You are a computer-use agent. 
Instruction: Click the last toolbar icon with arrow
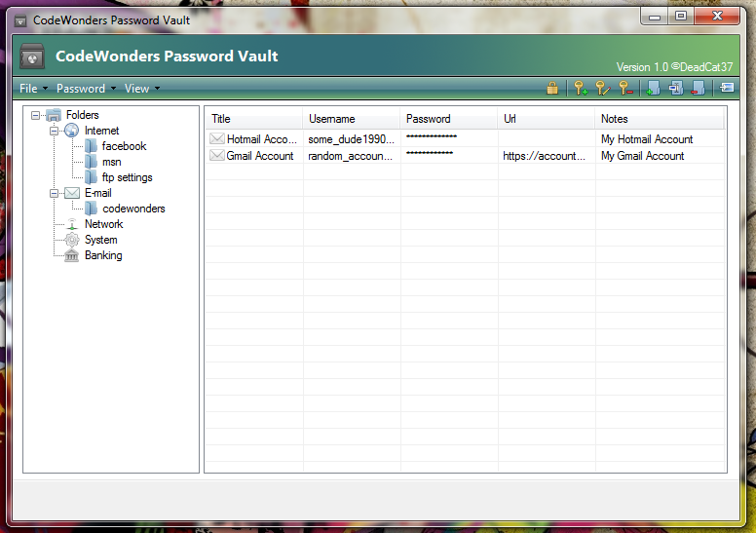point(727,88)
